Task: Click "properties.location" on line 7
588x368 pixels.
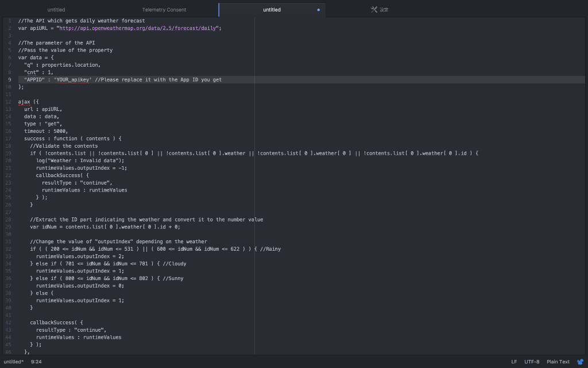Action: tap(69, 65)
